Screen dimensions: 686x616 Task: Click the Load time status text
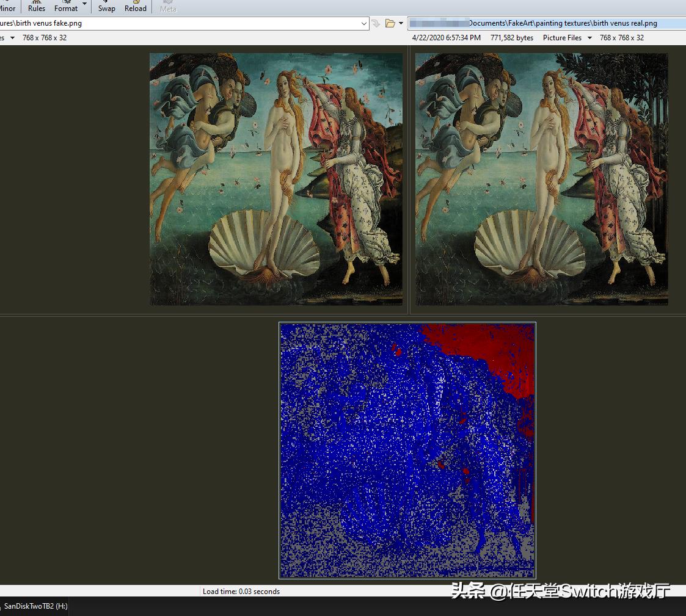click(x=241, y=592)
